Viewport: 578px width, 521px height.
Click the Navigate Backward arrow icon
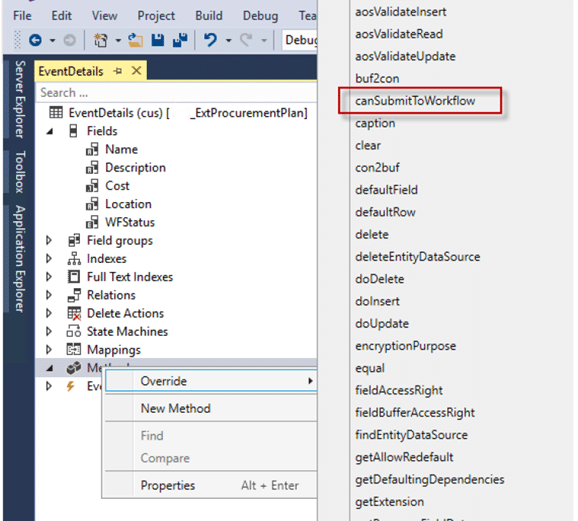pos(35,40)
